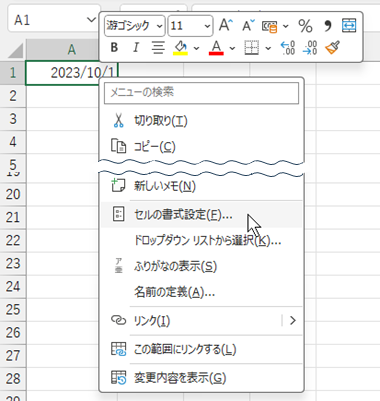Click the center align icon

coord(158,48)
